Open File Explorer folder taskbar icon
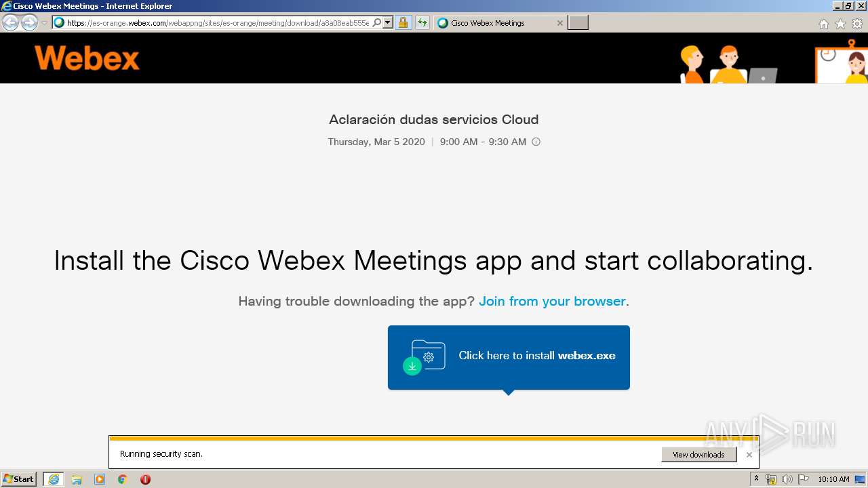This screenshot has width=868, height=488. (77, 479)
